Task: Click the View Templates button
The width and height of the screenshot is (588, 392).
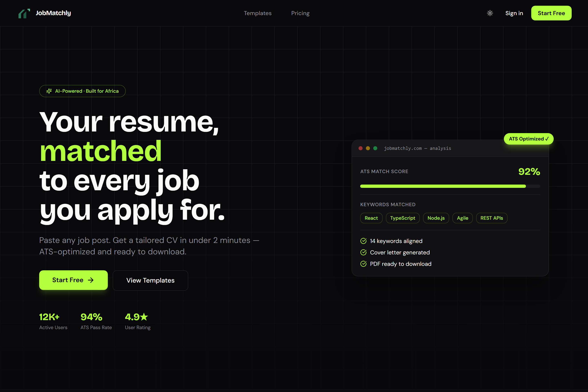Action: [150, 280]
